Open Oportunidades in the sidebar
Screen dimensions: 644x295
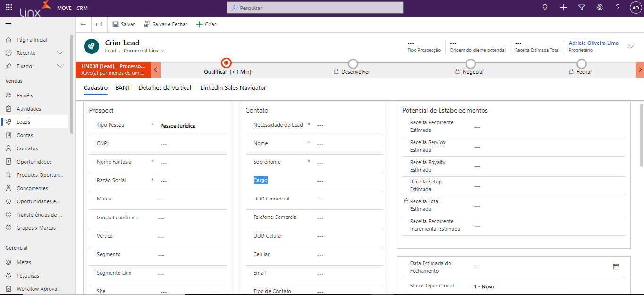(x=34, y=162)
